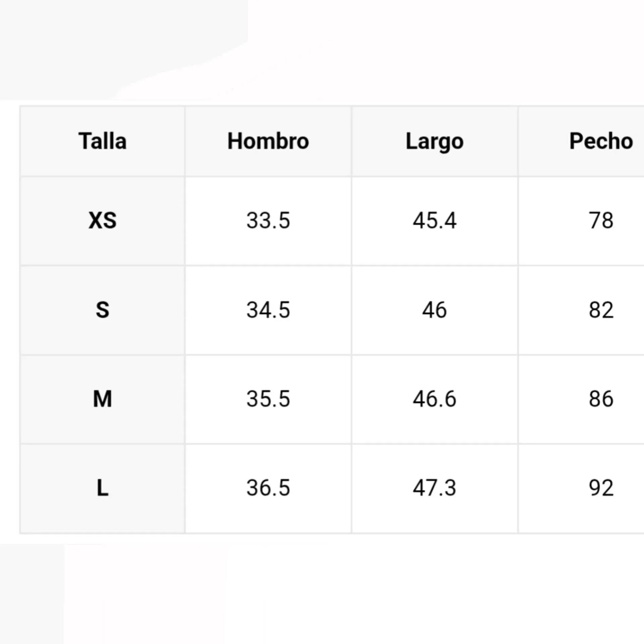Select the S size row label

(102, 310)
